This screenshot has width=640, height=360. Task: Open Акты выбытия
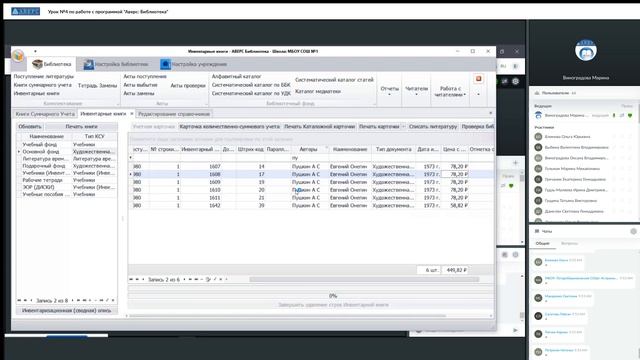pos(140,85)
